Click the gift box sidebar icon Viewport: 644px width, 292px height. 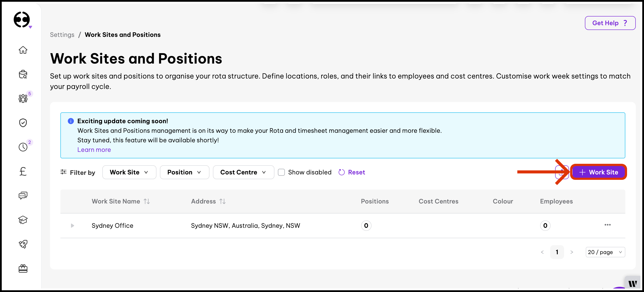pos(23,268)
